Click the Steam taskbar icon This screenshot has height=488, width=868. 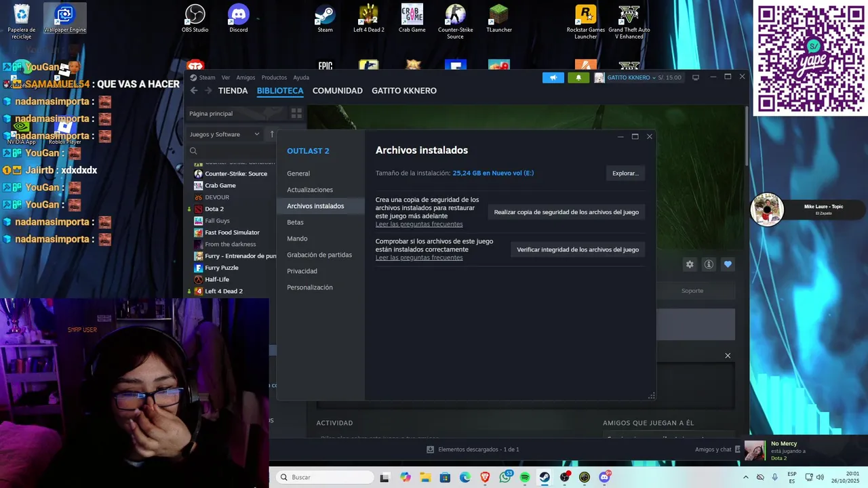545,477
